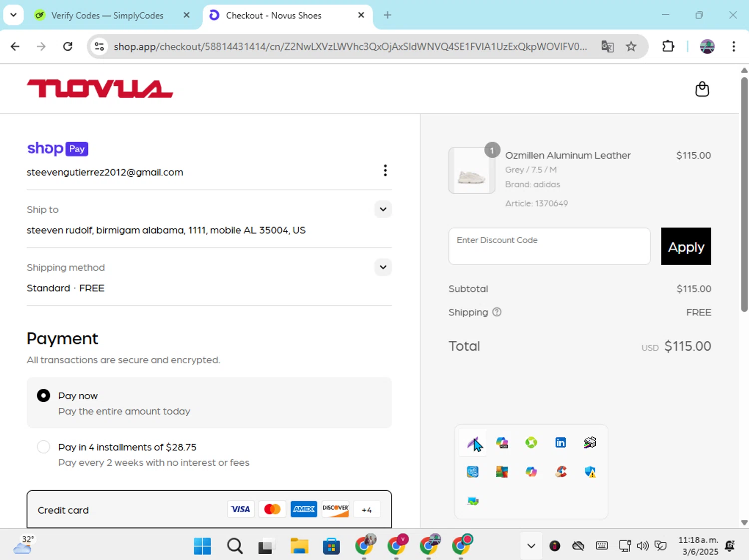
Task: Reload the checkout page
Action: pyautogui.click(x=68, y=46)
